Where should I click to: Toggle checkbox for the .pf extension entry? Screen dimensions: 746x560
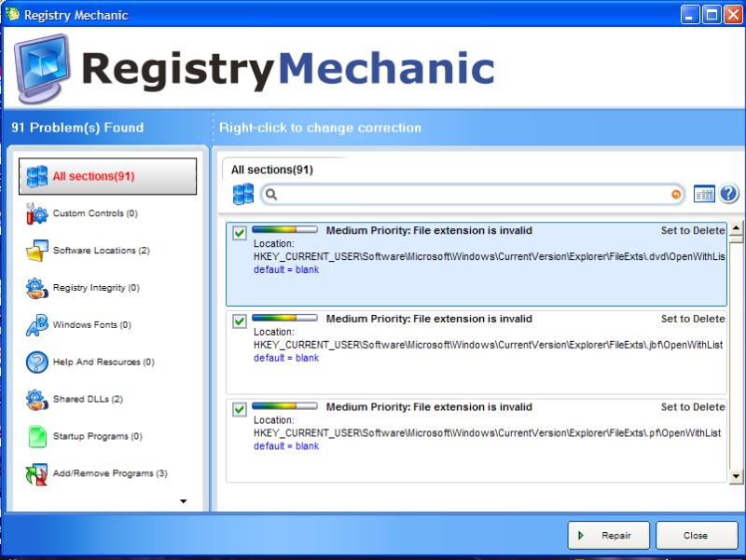pyautogui.click(x=240, y=410)
